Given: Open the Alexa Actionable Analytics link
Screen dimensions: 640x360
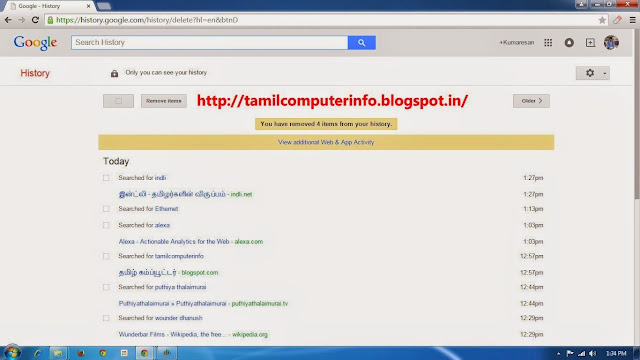Looking at the screenshot, I should tap(191, 242).
